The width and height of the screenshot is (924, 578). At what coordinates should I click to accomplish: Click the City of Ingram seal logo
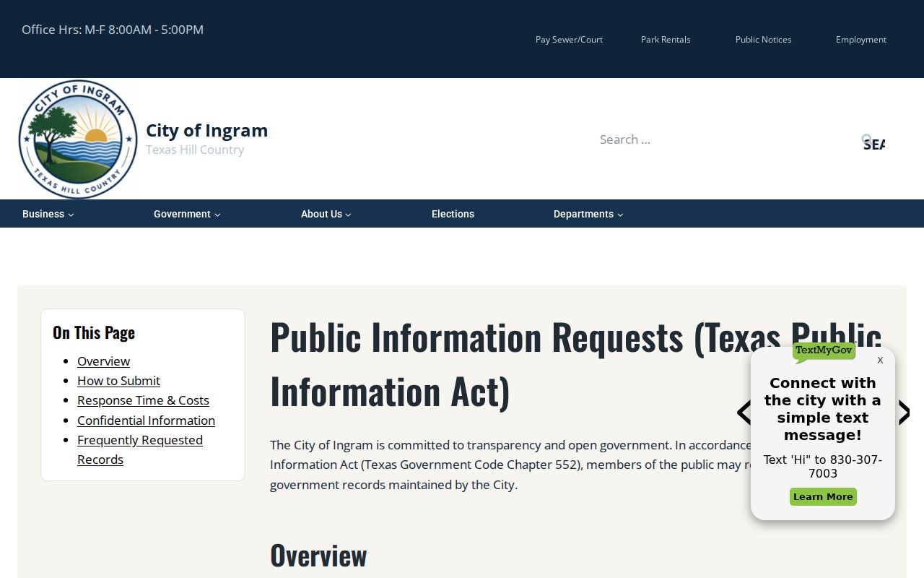click(78, 139)
